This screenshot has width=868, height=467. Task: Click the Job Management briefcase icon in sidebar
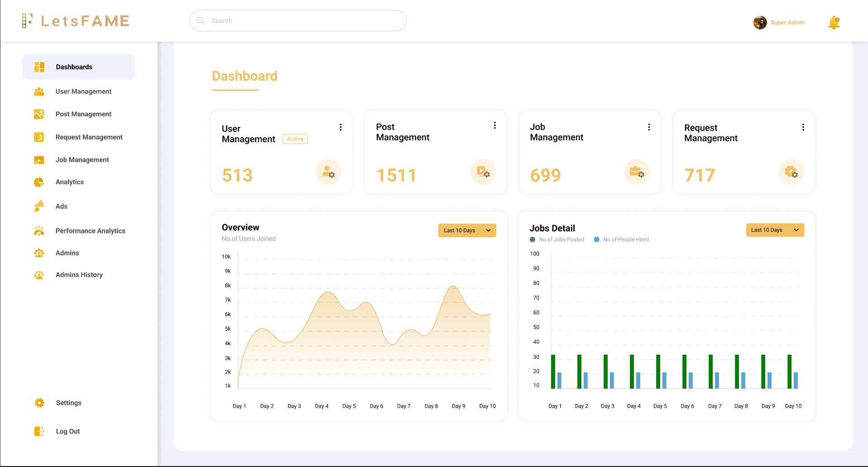[39, 160]
